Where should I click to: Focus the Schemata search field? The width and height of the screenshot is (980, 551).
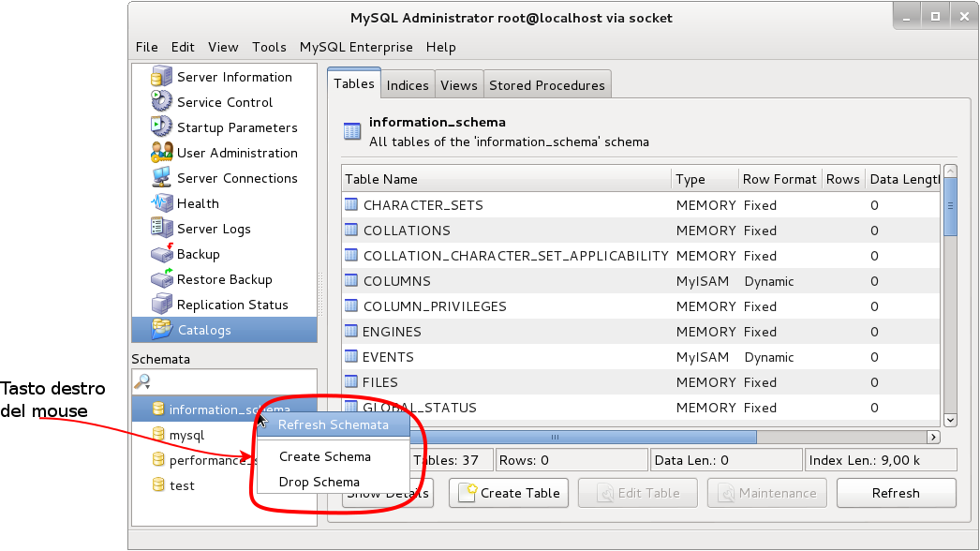(224, 381)
